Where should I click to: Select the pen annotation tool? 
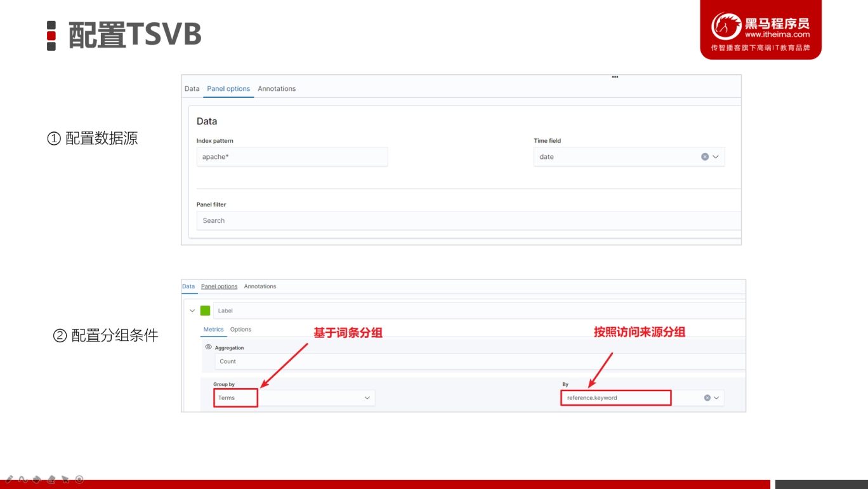click(x=10, y=479)
